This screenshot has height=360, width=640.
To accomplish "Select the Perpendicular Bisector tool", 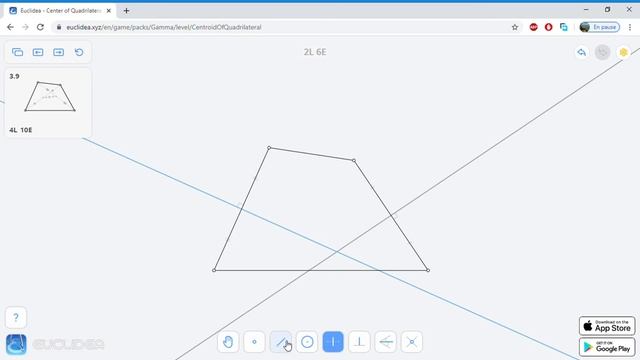I will pos(333,342).
